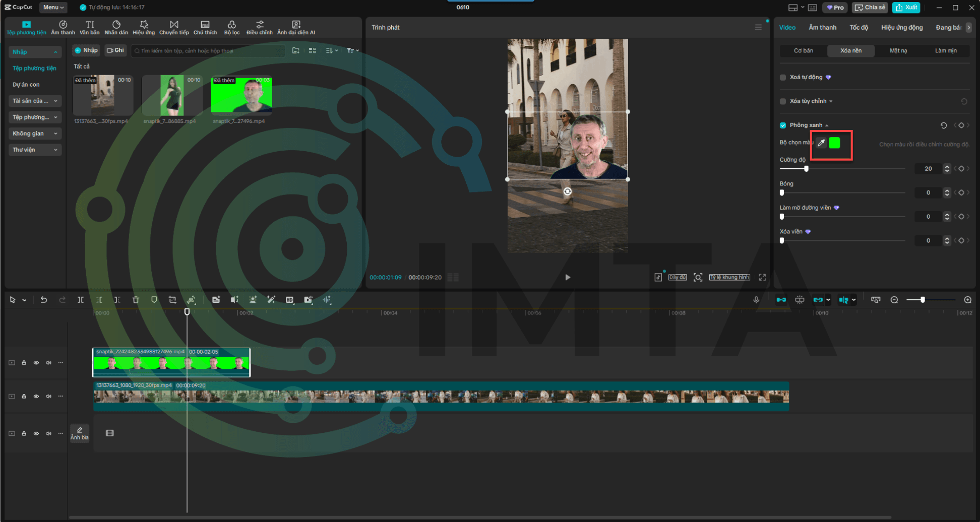
Task: Open the Bộ lọc filters panel
Action: [232, 28]
